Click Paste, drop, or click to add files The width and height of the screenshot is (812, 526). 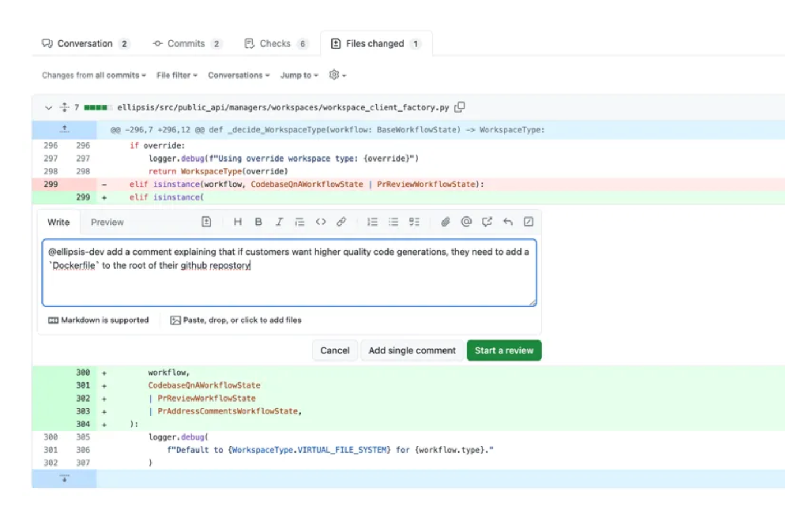[x=236, y=320]
